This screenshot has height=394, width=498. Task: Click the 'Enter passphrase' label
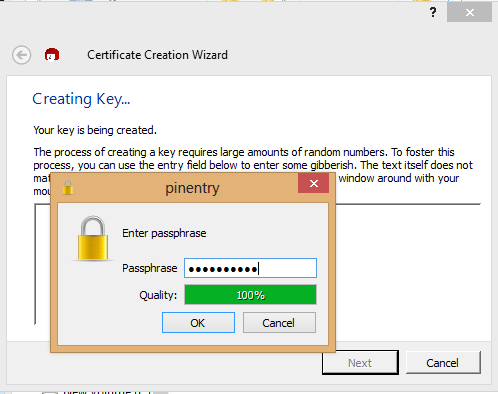pyautogui.click(x=164, y=233)
